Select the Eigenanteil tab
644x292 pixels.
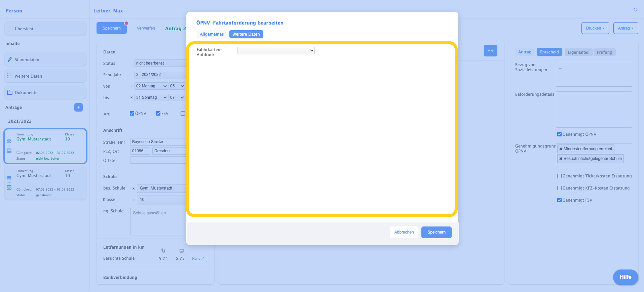click(x=578, y=52)
